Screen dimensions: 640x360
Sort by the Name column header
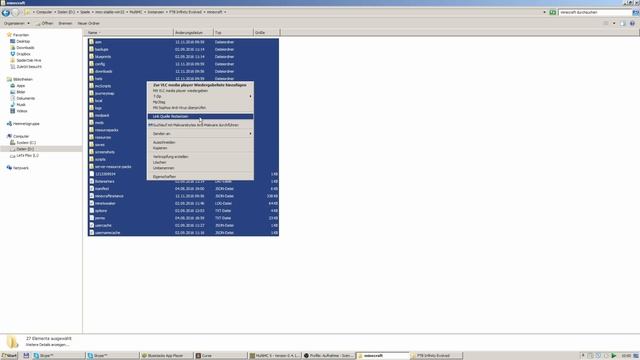130,32
